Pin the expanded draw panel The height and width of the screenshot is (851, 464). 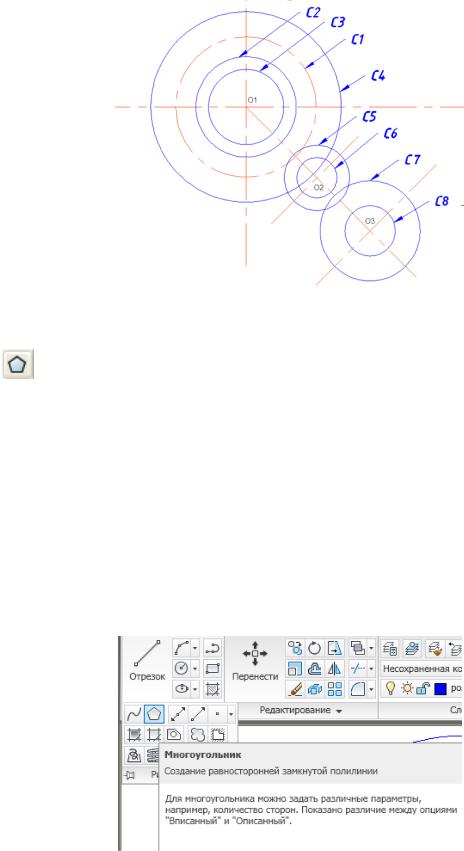(x=129, y=775)
